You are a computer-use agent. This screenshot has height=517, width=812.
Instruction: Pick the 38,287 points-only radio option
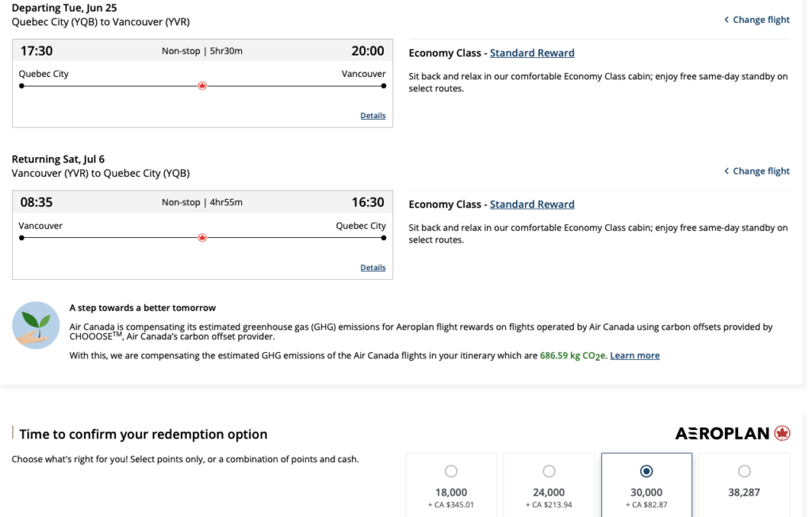(x=744, y=471)
